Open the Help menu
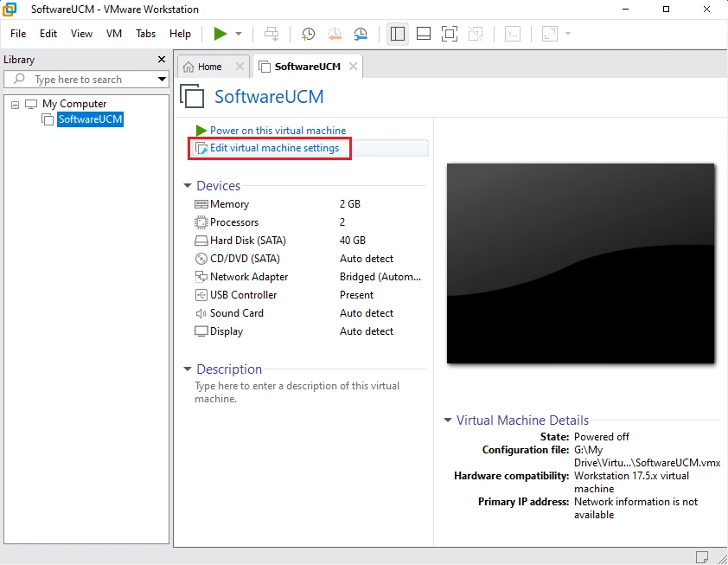Viewport: 728px width, 565px height. pos(180,34)
